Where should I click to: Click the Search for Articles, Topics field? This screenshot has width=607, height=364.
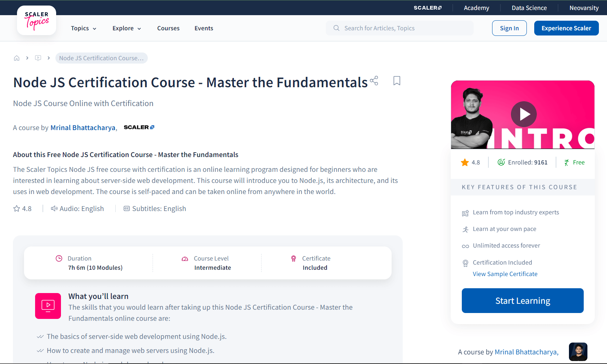[x=399, y=28]
